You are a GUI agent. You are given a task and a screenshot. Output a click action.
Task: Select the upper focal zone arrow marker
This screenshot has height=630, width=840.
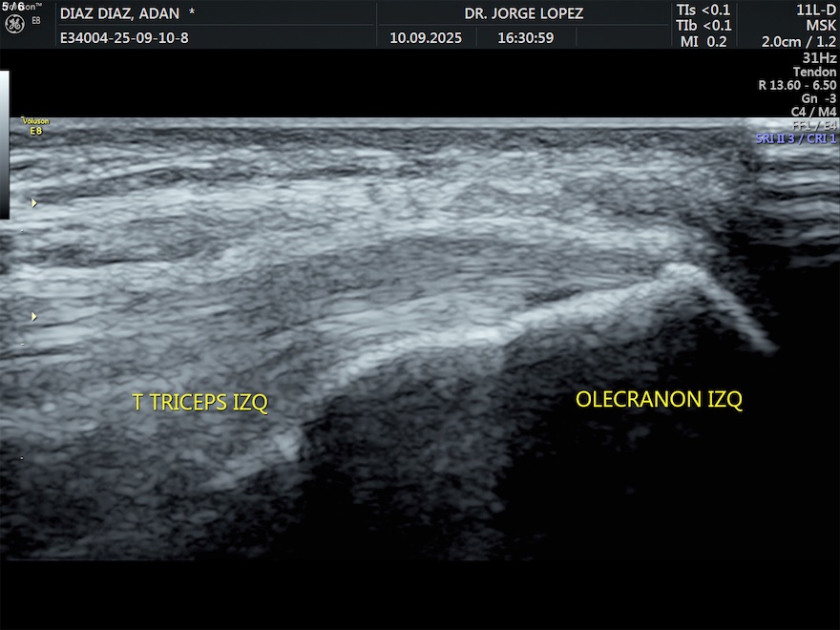click(x=35, y=202)
